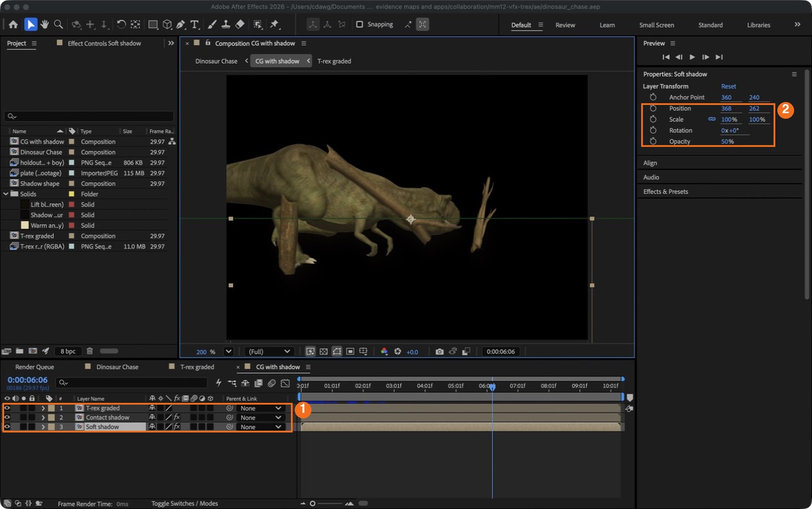The height and width of the screenshot is (509, 812).
Task: Reset exposure icon in viewer footer
Action: [x=398, y=352]
